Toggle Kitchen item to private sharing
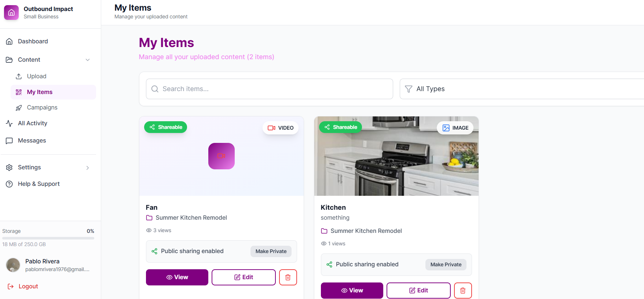 (446, 264)
